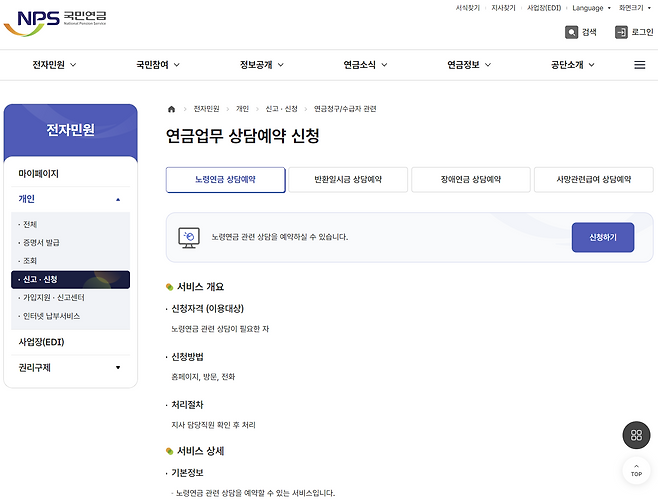Open the 화면크기 screen size dropdown
The image size is (658, 500).
pyautogui.click(x=637, y=8)
